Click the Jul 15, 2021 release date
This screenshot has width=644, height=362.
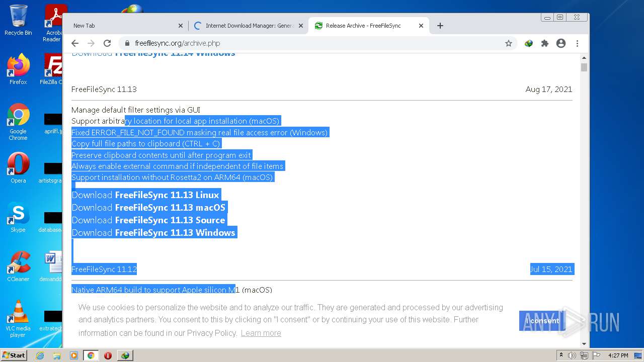tap(551, 269)
